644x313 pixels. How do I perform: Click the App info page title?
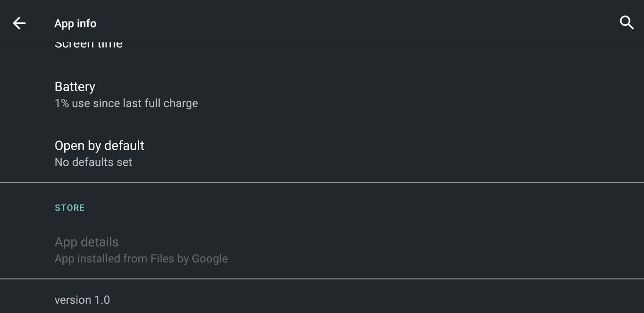point(75,23)
